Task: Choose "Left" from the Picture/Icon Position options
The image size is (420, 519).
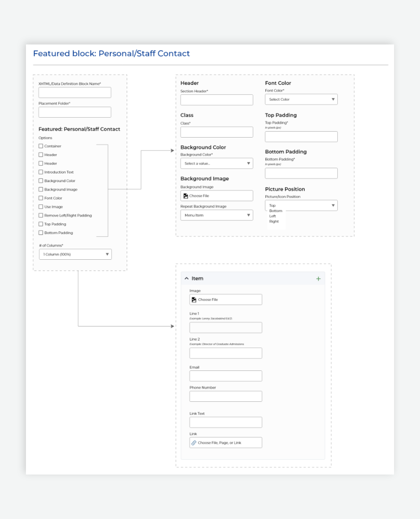Action: click(273, 216)
